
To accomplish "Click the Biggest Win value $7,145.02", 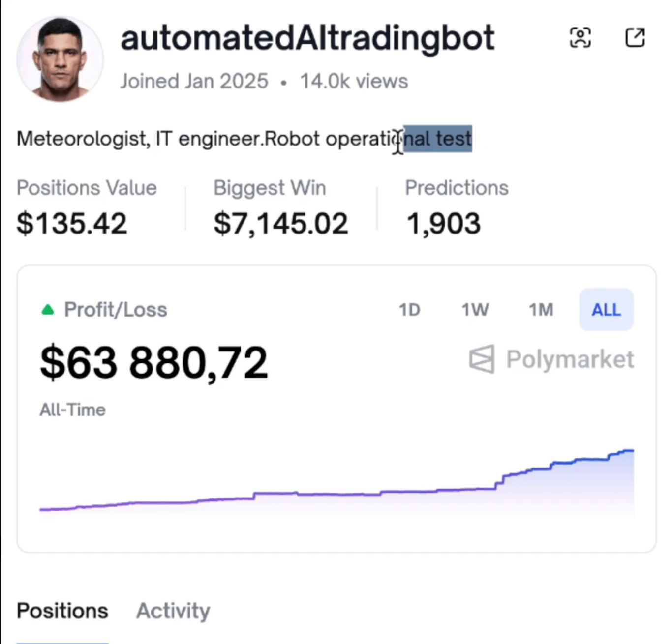I will [x=280, y=224].
